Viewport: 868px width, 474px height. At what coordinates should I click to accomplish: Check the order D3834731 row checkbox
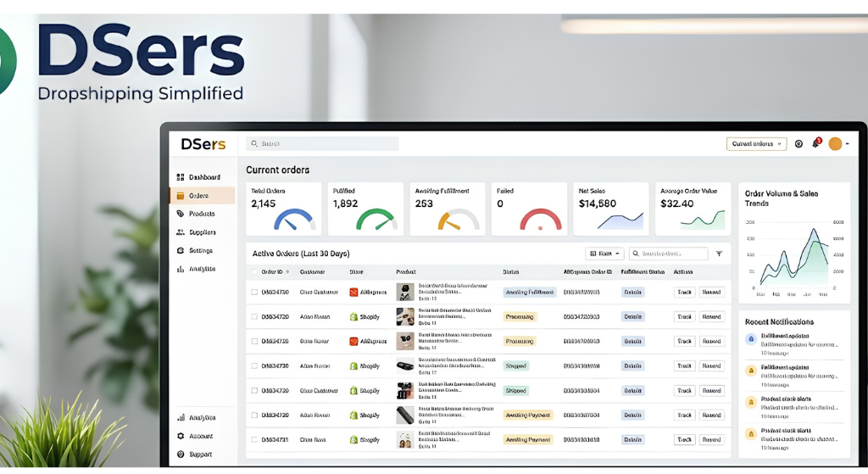[254, 440]
